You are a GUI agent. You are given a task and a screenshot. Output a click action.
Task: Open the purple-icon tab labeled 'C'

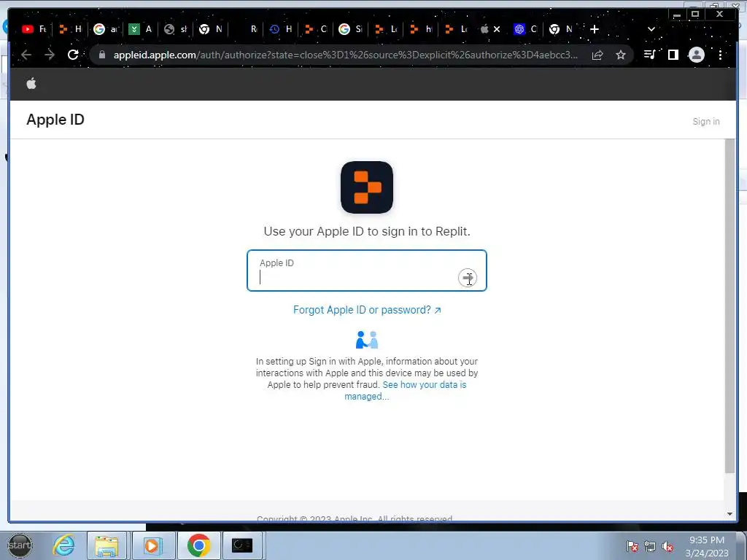click(525, 29)
